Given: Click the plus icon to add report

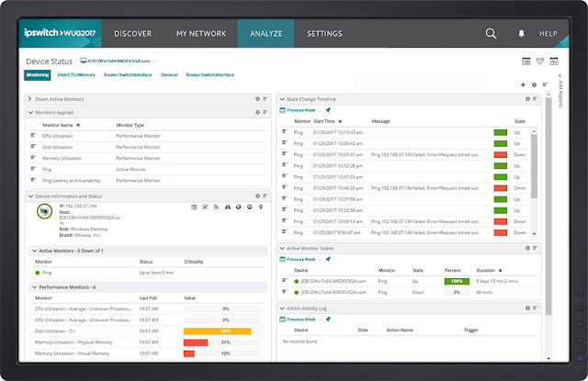Looking at the screenshot, I should [523, 85].
